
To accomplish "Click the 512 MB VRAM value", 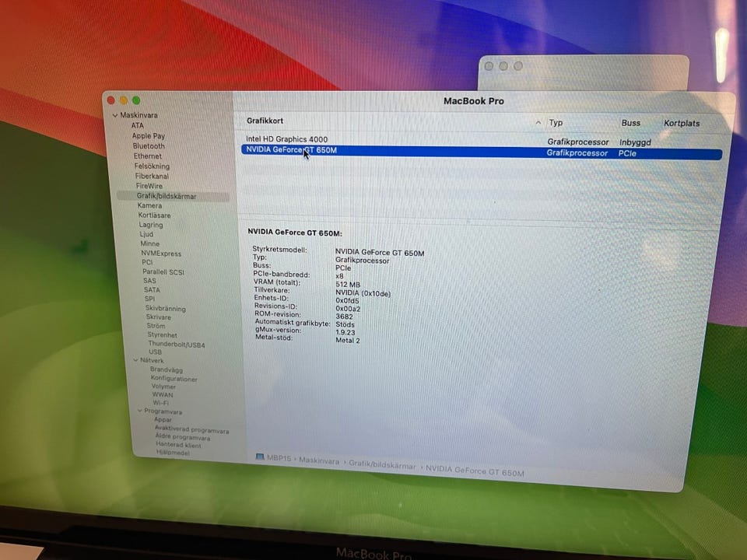I will pos(347,285).
